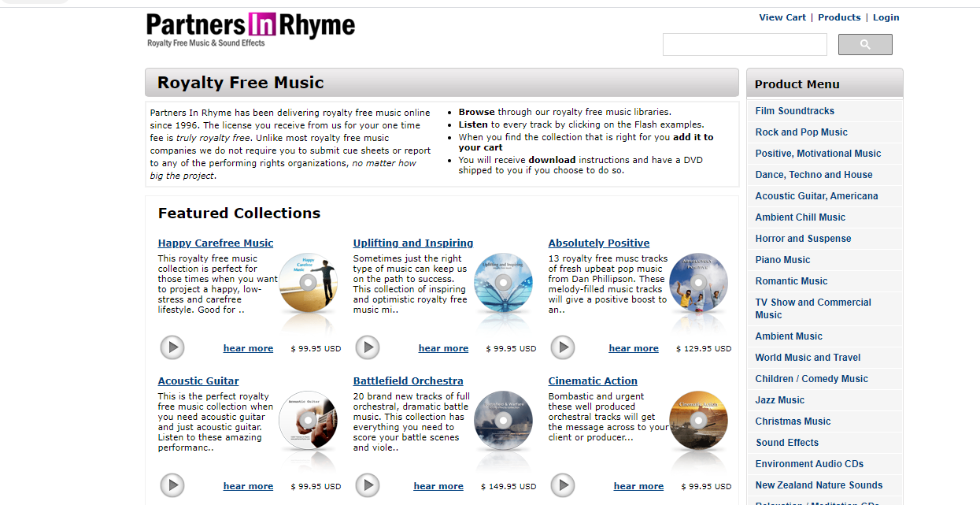Select New Zealand Nature Sounds menu item

tap(824, 485)
